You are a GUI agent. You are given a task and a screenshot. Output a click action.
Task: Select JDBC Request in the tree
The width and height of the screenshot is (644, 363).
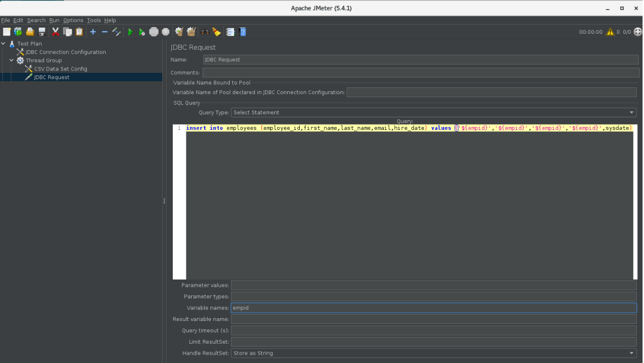[x=52, y=77]
